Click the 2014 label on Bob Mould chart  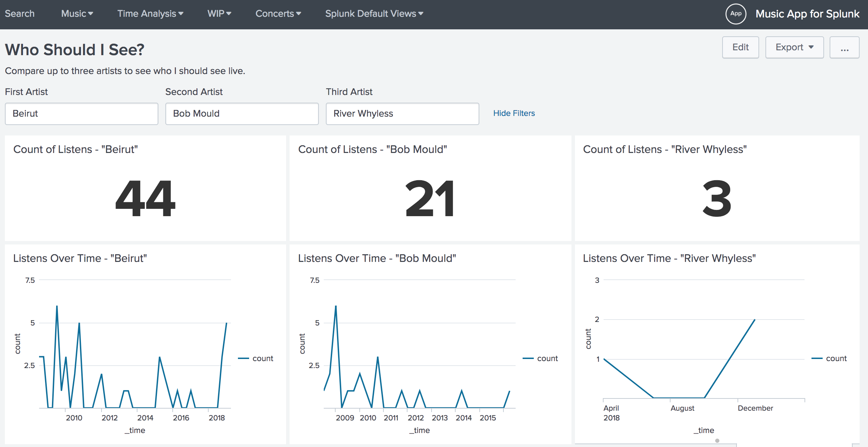[x=464, y=418]
